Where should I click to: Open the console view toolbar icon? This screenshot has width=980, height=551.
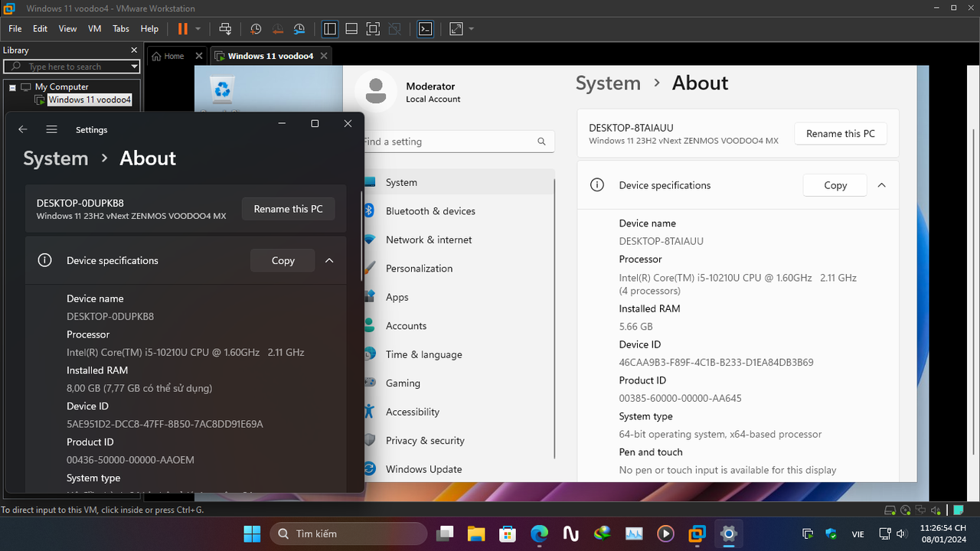(426, 29)
